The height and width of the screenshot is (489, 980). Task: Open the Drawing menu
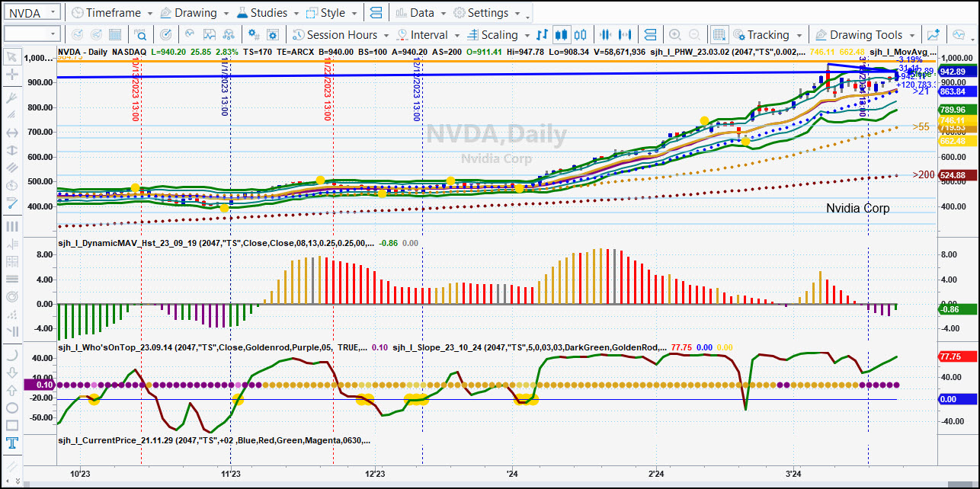tap(195, 13)
